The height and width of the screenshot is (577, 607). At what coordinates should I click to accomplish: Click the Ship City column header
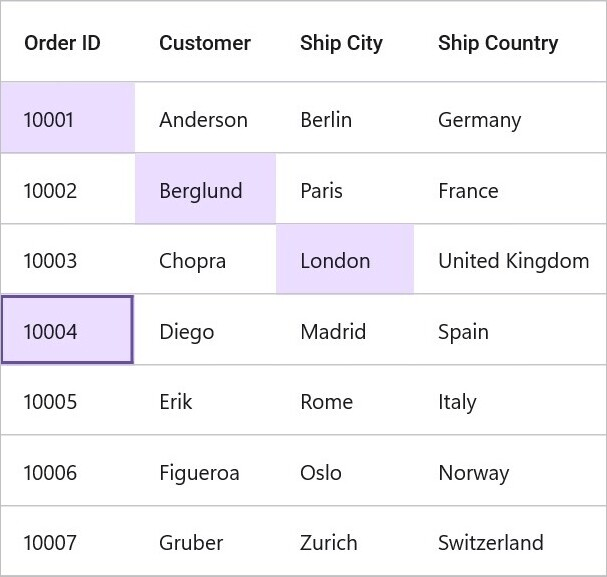coord(345,42)
